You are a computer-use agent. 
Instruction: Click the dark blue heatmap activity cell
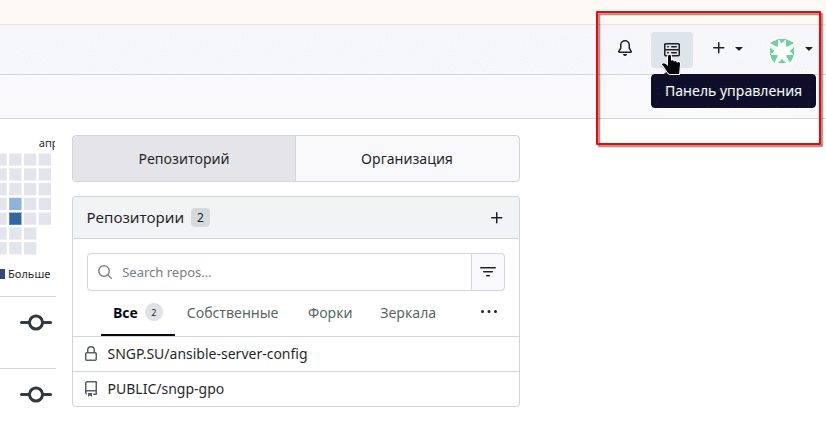pos(15,218)
